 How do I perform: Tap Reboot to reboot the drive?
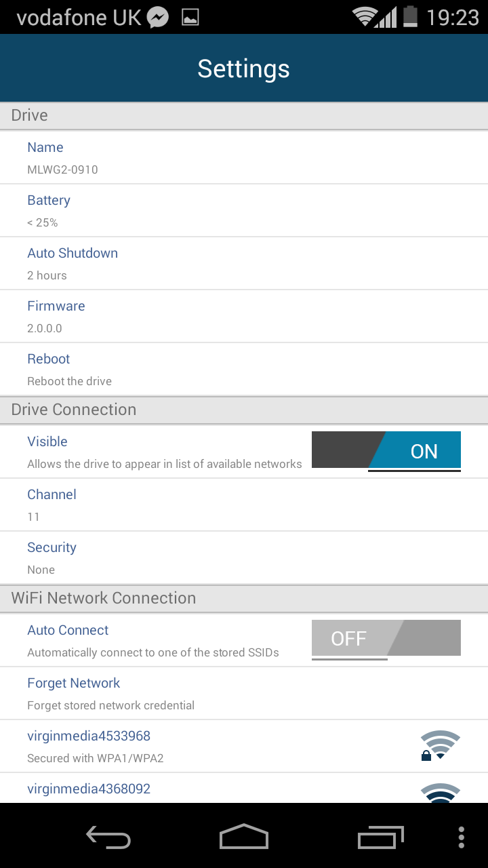coord(49,369)
